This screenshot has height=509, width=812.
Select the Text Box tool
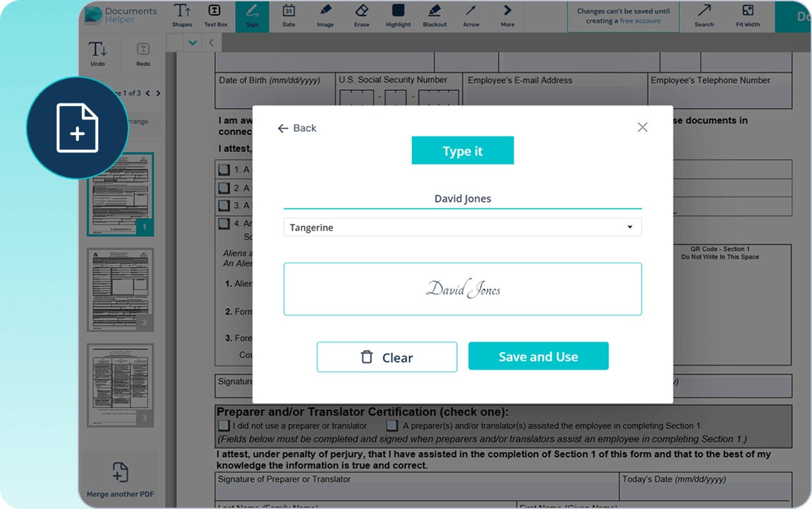(216, 16)
